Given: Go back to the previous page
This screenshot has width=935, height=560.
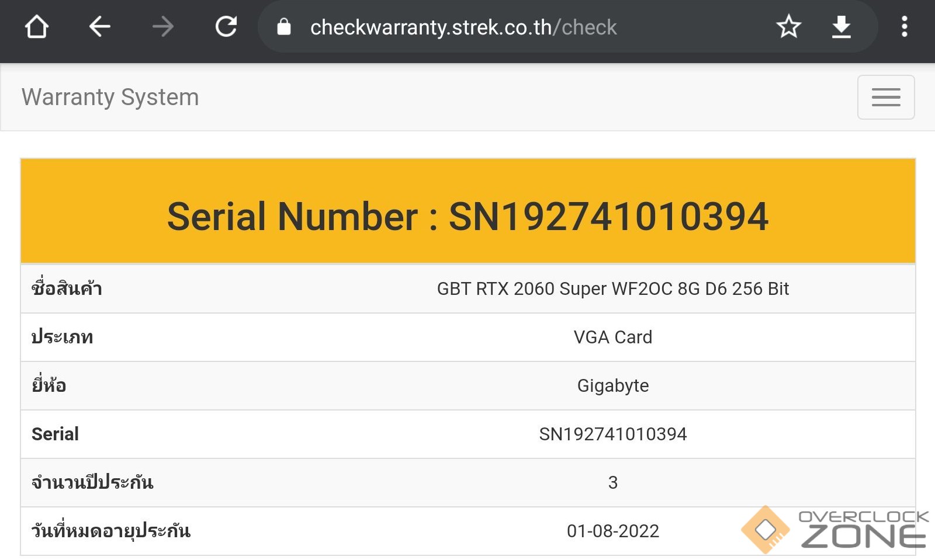Looking at the screenshot, I should tap(99, 27).
